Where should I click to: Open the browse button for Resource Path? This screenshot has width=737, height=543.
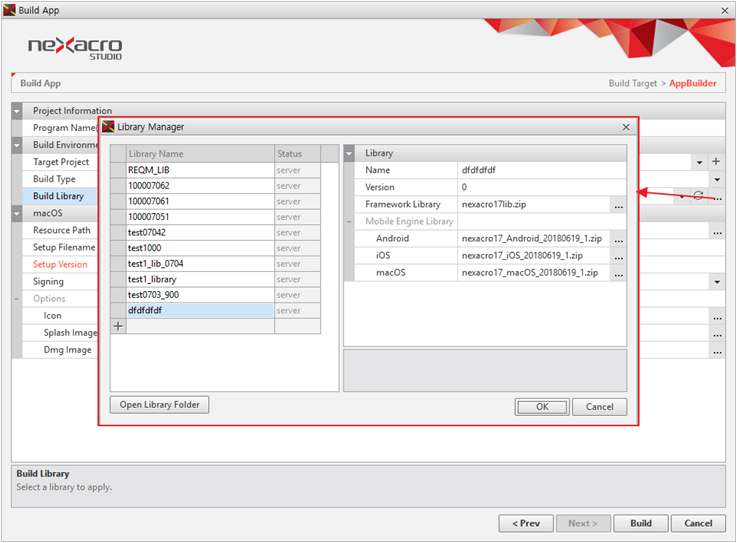[x=716, y=231]
